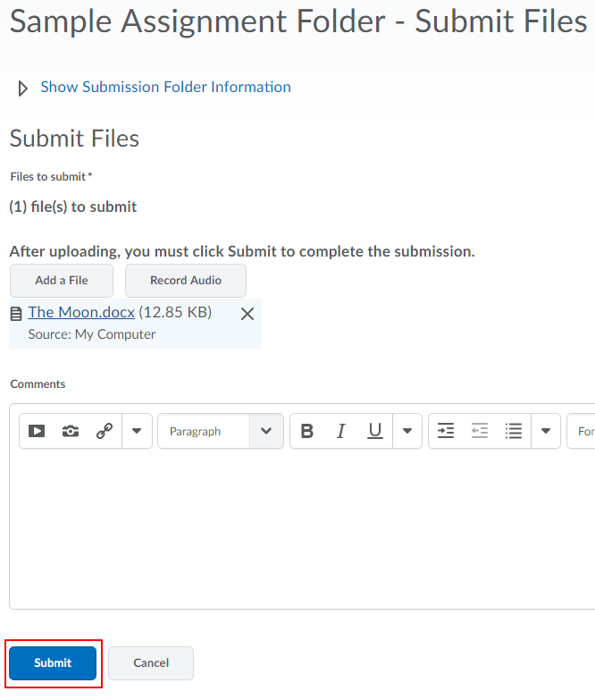Click the blue Submit button
The width and height of the screenshot is (595, 700).
53,663
